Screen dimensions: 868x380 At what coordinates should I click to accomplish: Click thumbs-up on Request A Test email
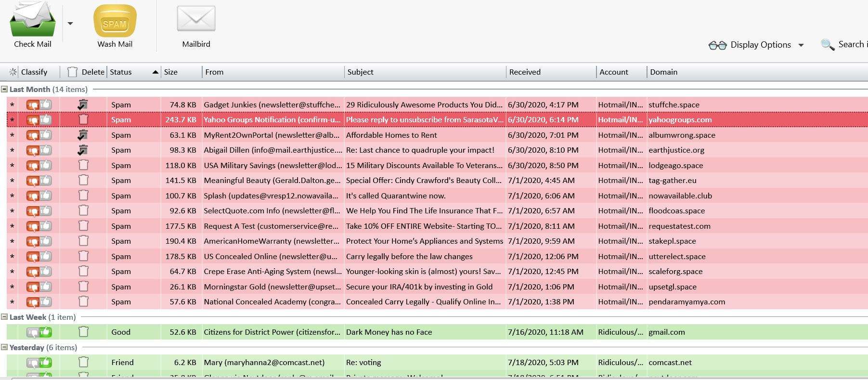click(46, 225)
